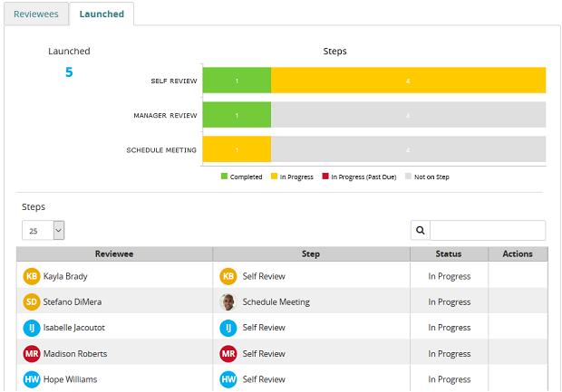Image resolution: width=562 pixels, height=392 pixels.
Task: Click Self Review step in Madison's row
Action: 264,354
